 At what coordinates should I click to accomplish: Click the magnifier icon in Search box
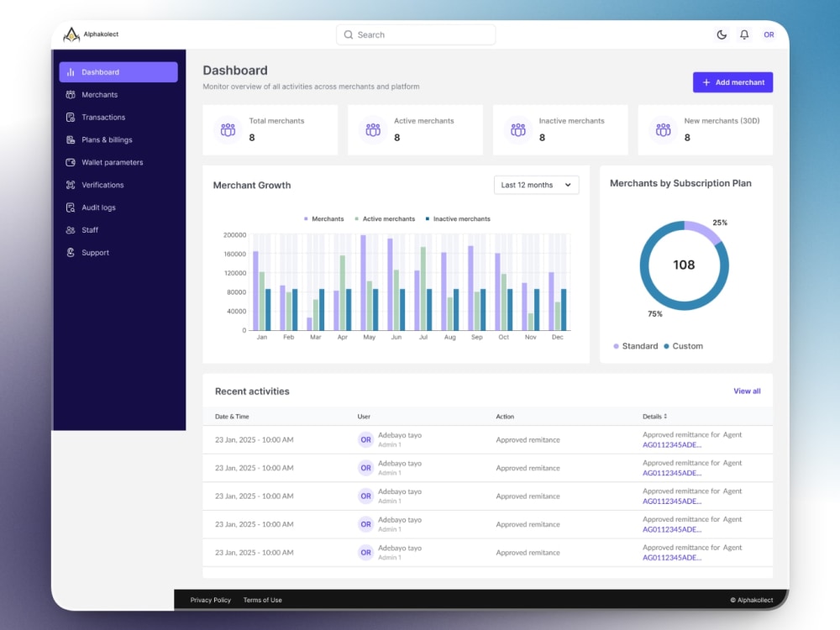click(349, 34)
